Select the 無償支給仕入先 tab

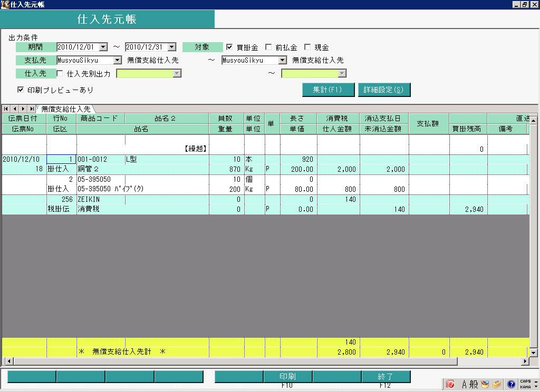pos(65,109)
